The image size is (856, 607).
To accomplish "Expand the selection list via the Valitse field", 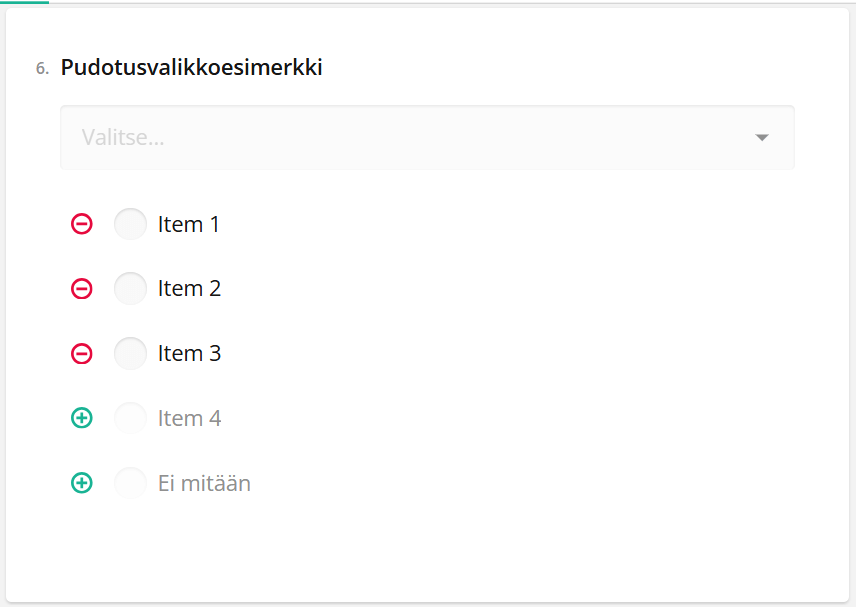I will 427,137.
